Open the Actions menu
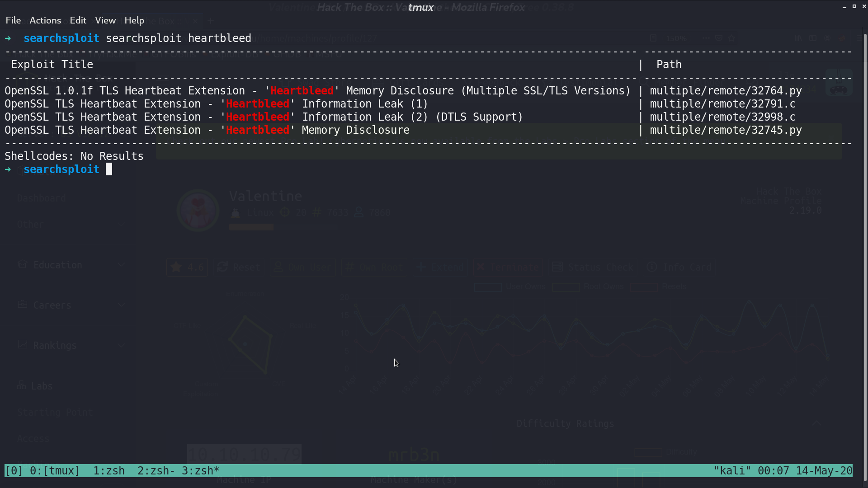This screenshot has width=868, height=488. coord(45,20)
